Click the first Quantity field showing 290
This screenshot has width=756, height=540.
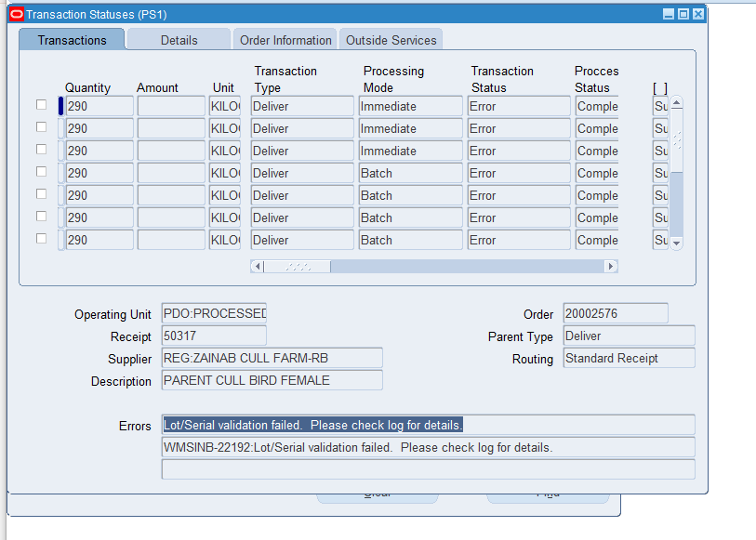pos(99,105)
